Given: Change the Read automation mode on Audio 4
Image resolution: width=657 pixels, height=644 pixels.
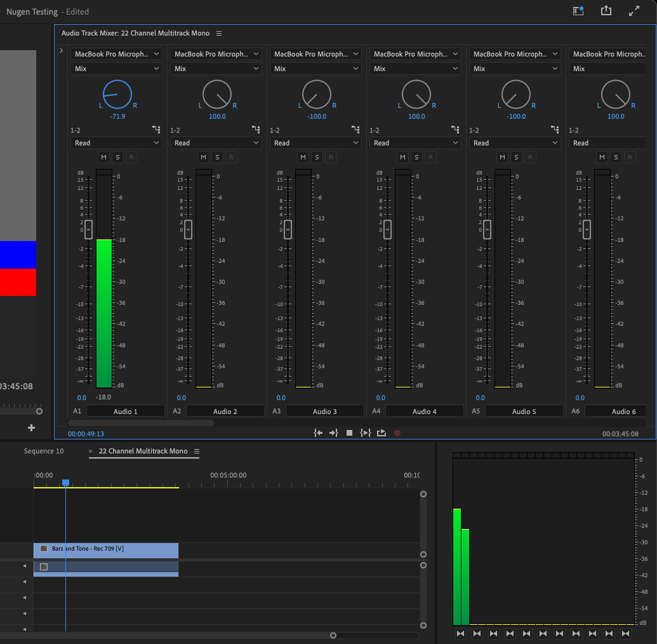Looking at the screenshot, I should [415, 143].
